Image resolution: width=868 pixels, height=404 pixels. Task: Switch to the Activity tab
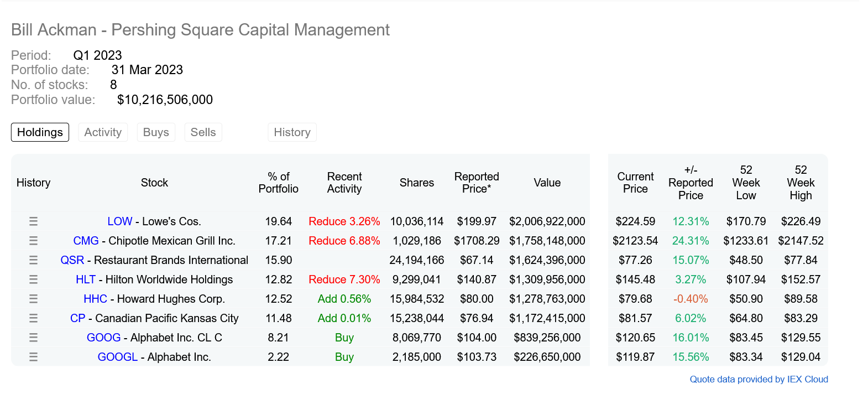click(103, 132)
